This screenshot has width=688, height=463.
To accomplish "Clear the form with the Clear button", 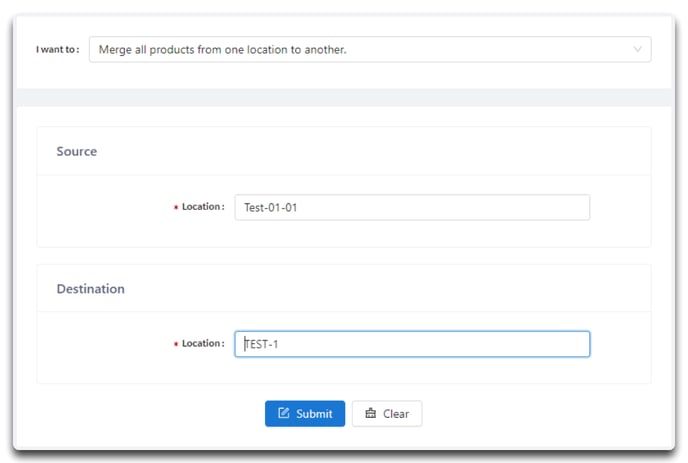I will pyautogui.click(x=387, y=413).
